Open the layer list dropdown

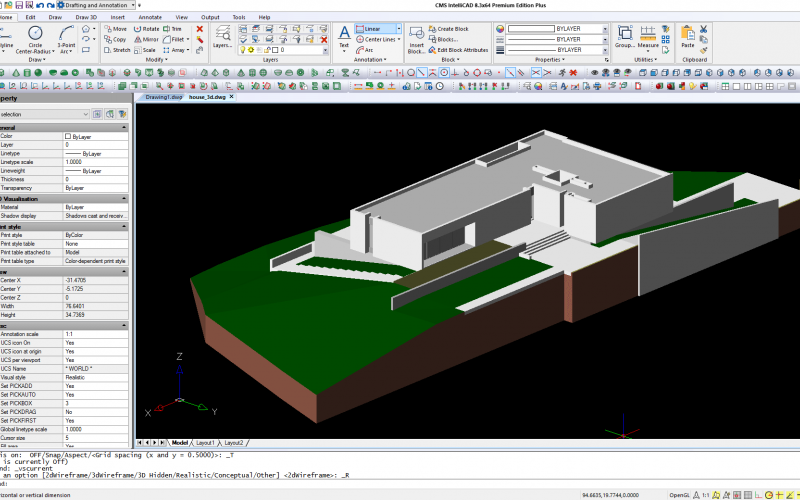pos(325,50)
